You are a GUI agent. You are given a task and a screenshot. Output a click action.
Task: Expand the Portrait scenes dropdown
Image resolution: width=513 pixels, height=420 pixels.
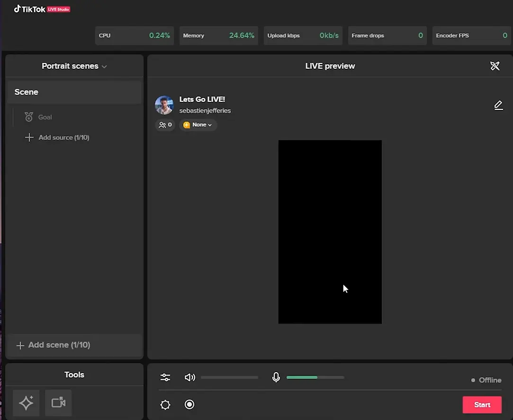point(74,66)
